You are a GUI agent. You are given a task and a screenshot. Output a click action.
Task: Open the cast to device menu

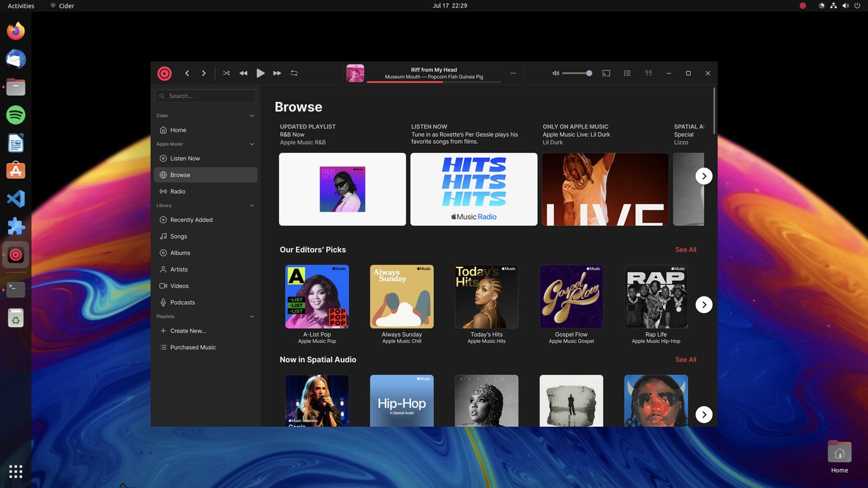606,73
